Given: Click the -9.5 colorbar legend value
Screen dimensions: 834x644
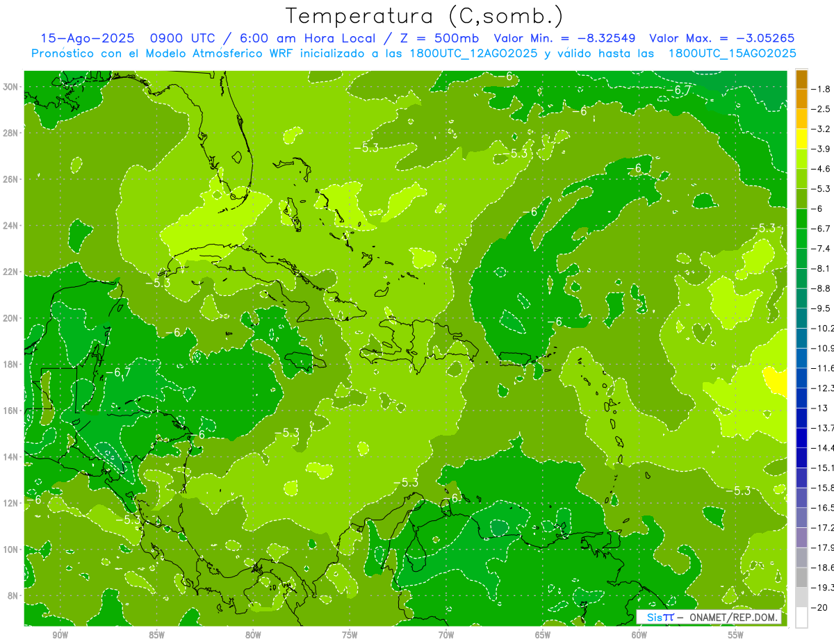Looking at the screenshot, I should point(821,308).
